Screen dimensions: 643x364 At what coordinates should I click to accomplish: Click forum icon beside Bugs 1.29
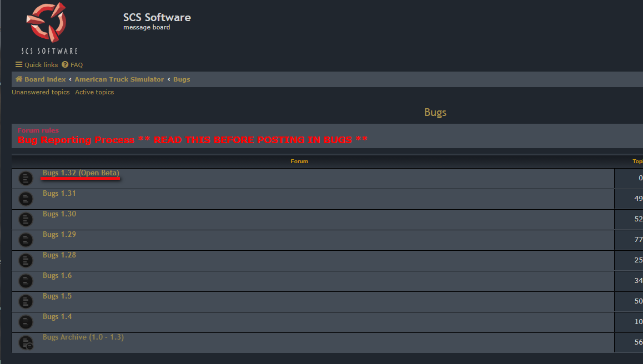[26, 240]
